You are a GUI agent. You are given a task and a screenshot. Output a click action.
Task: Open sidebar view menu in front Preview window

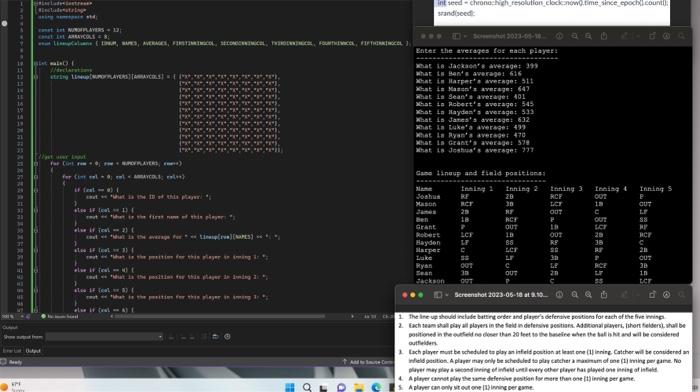pos(438,295)
